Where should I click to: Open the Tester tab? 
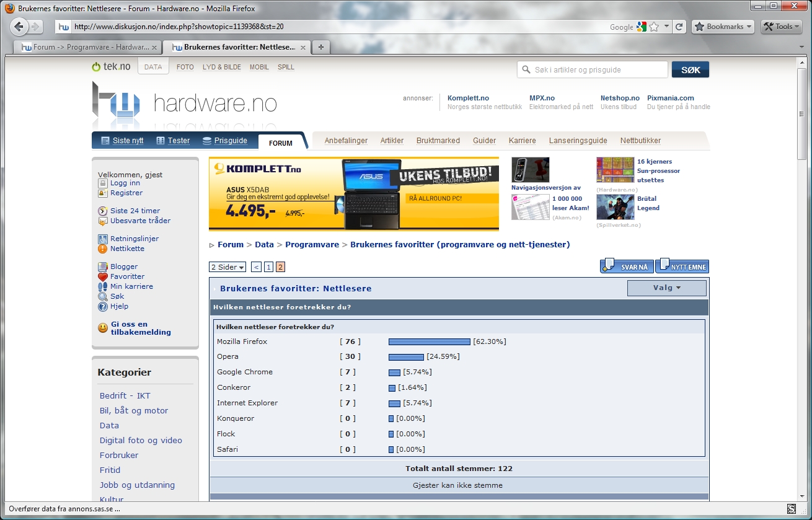(x=173, y=141)
